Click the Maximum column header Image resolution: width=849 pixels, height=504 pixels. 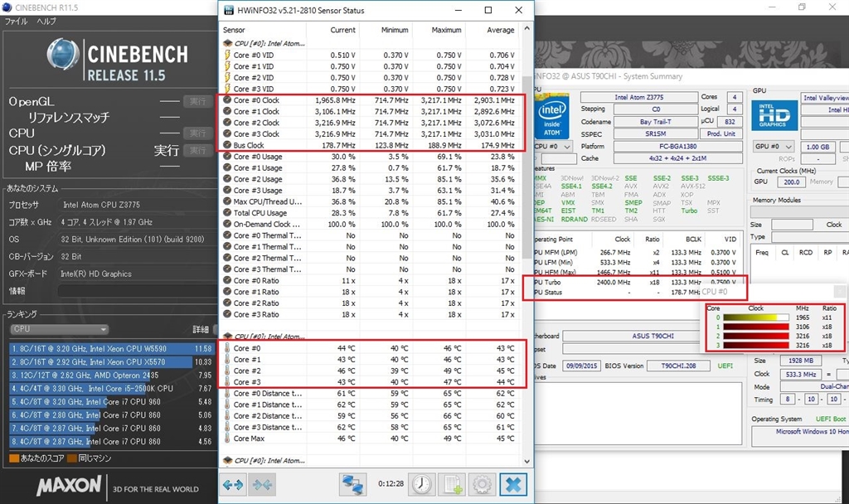(447, 31)
